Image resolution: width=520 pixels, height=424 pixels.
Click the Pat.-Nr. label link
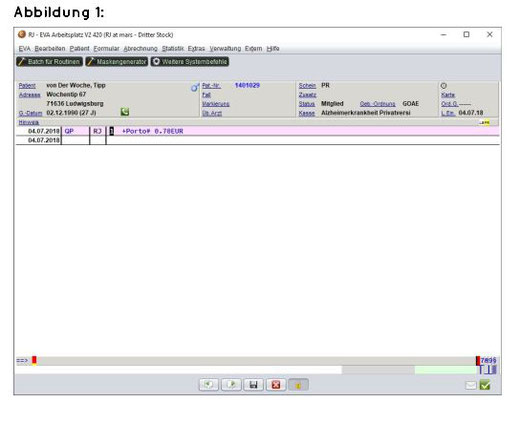211,86
